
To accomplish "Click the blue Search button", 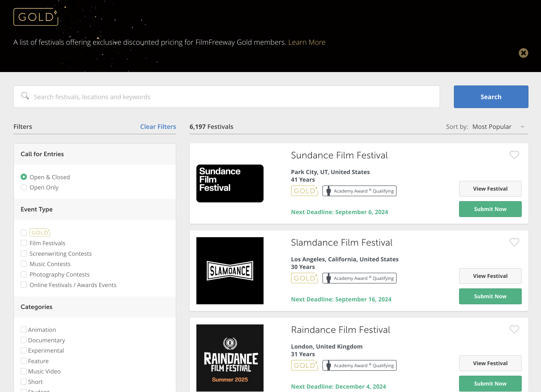I will click(491, 97).
